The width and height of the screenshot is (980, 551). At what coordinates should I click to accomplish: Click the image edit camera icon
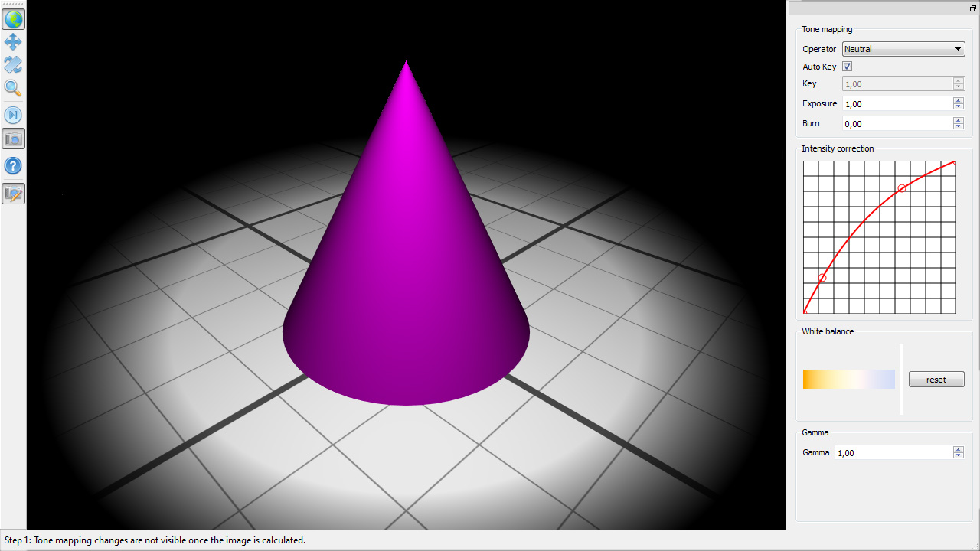(14, 194)
